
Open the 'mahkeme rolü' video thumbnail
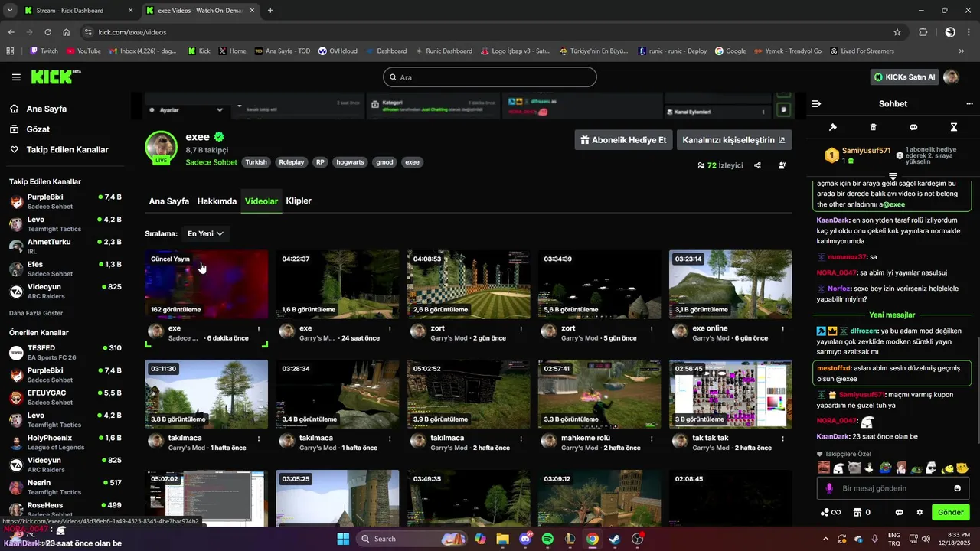tap(599, 394)
